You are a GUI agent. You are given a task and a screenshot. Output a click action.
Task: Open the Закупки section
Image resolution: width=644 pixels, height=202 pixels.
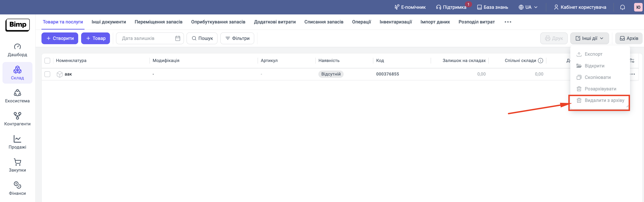point(18,165)
